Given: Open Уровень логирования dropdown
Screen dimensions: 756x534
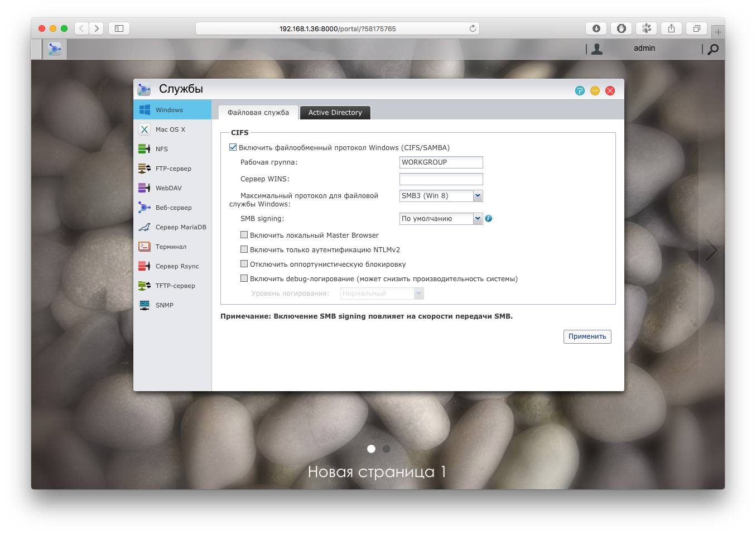Looking at the screenshot, I should tap(419, 294).
